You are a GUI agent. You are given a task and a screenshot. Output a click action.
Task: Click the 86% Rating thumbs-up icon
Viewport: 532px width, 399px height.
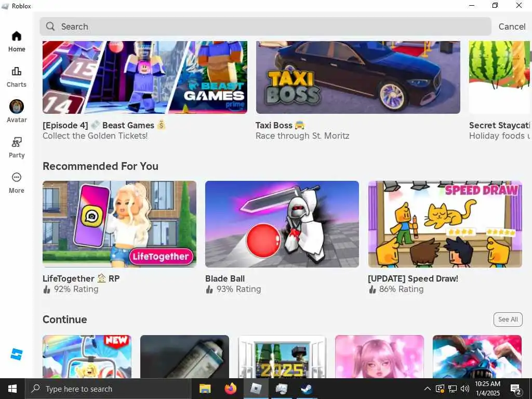(373, 289)
